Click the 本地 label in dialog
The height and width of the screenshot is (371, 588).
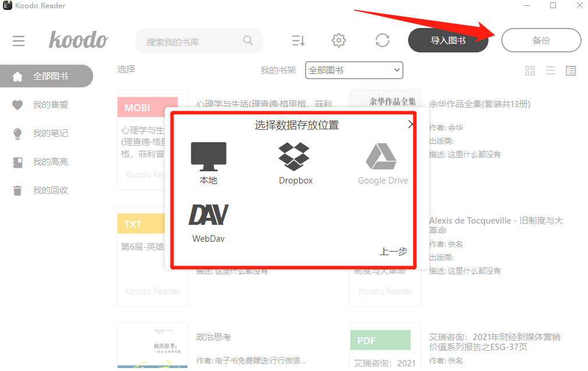[x=208, y=181]
